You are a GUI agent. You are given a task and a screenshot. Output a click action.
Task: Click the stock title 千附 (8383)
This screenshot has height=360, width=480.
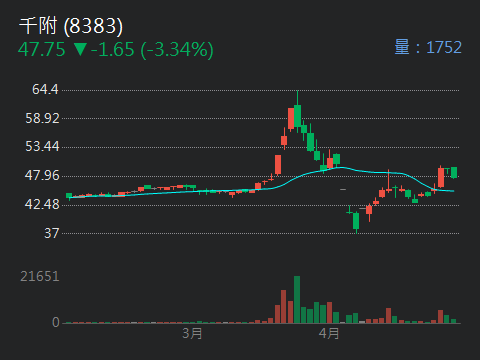coord(71,26)
